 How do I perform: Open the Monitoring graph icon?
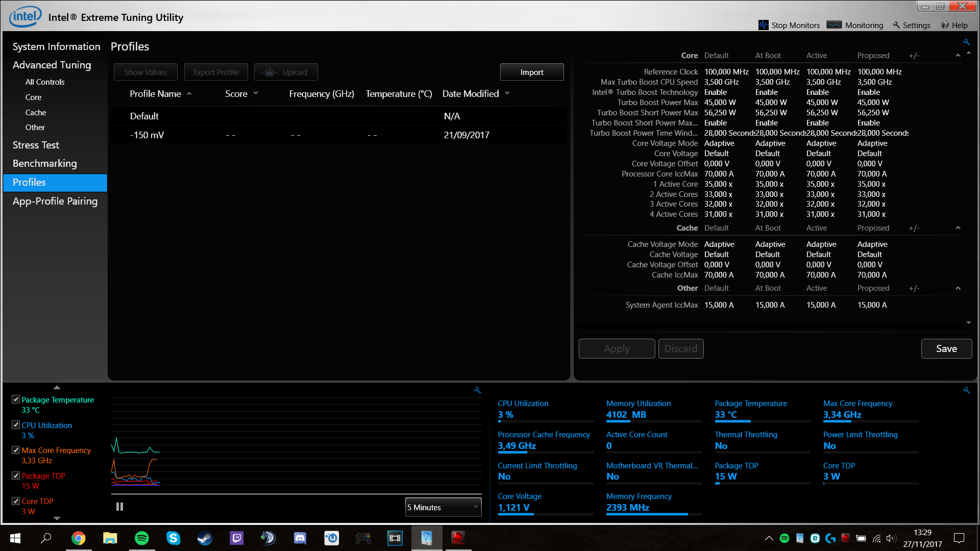834,25
